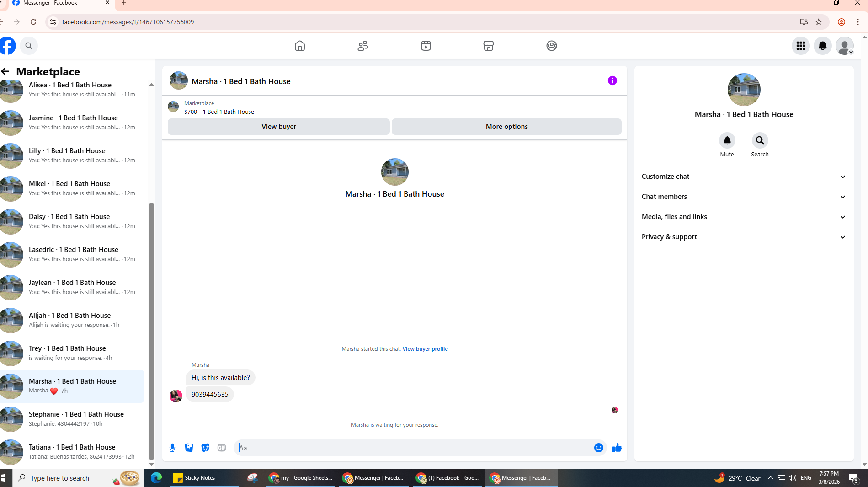Click 'Hi, is this available?' message

click(220, 378)
